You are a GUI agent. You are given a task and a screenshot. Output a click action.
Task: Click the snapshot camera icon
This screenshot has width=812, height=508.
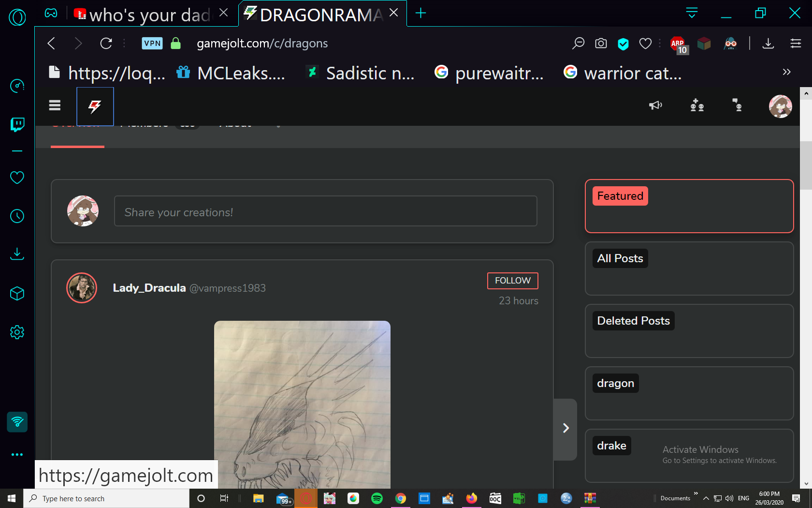click(601, 44)
